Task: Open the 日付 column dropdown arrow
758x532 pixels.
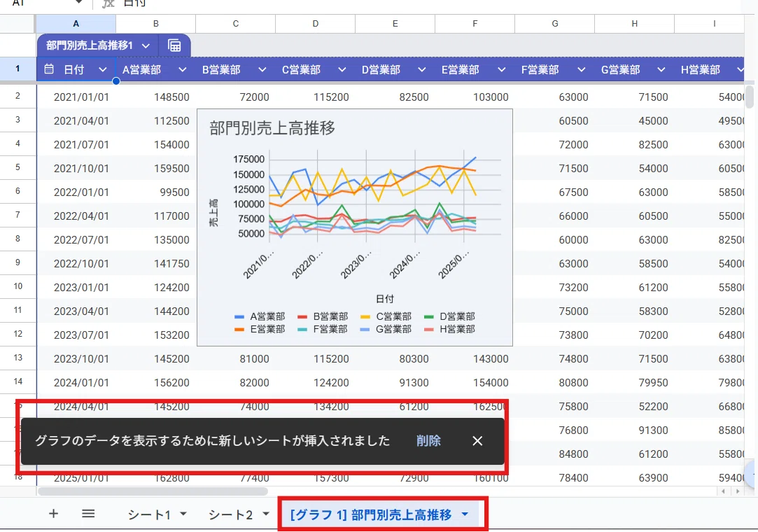Action: click(102, 69)
